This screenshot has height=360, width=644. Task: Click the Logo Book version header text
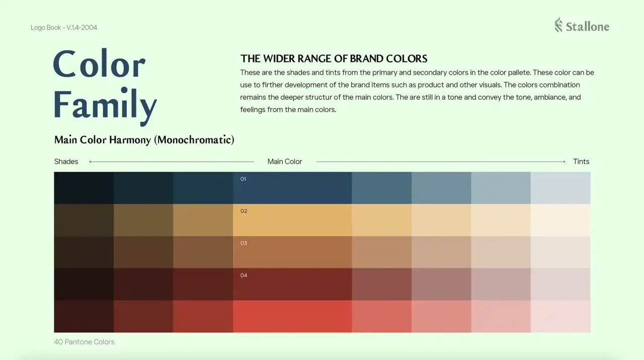[x=64, y=28]
